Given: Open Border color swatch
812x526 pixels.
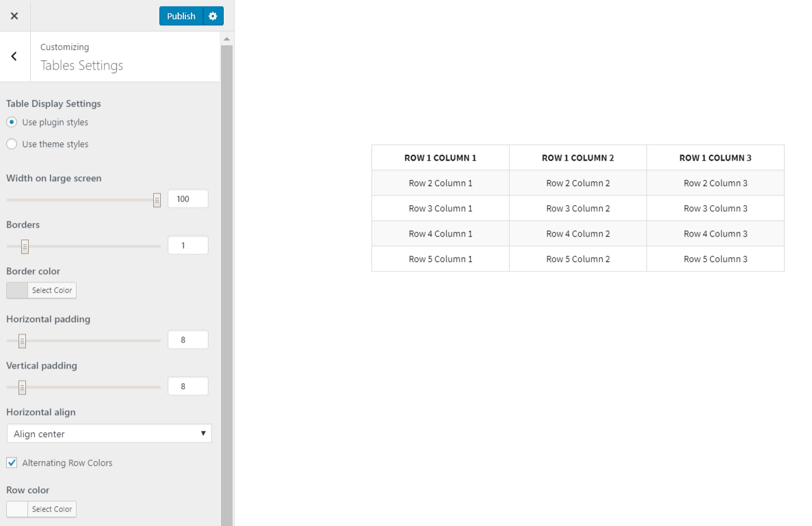Looking at the screenshot, I should [x=17, y=291].
